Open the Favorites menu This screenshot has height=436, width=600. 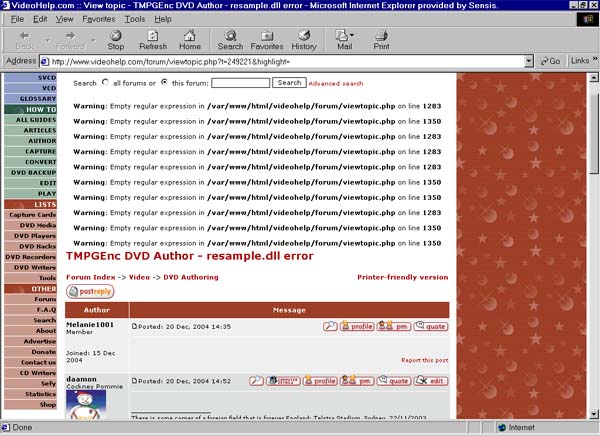[98, 19]
